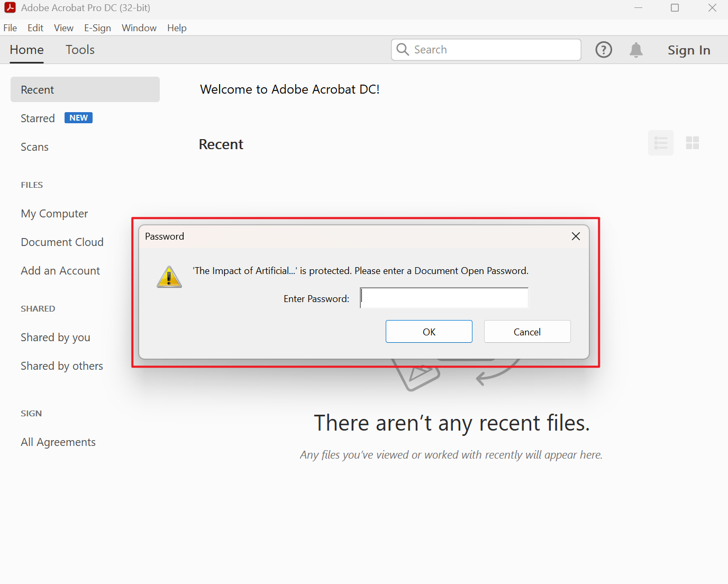View files Shared by others

coord(62,366)
